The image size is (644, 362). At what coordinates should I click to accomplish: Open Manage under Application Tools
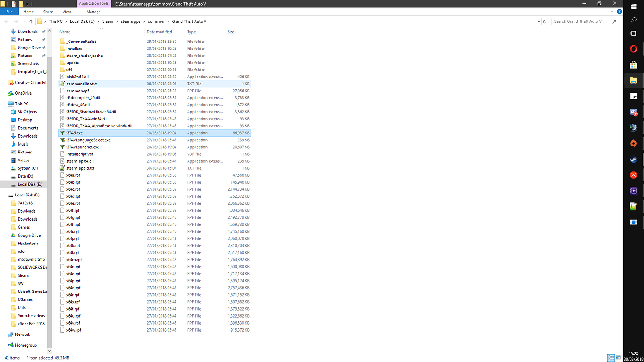(x=93, y=11)
